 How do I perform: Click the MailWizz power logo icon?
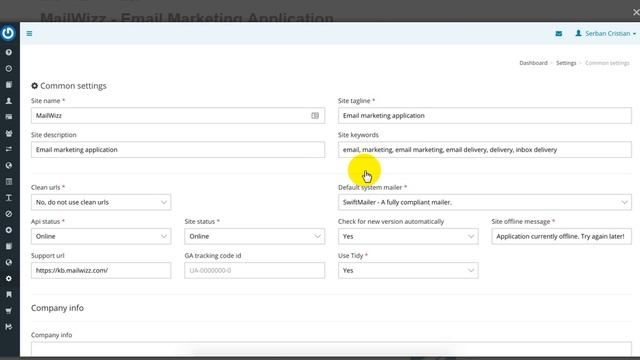coord(8,33)
